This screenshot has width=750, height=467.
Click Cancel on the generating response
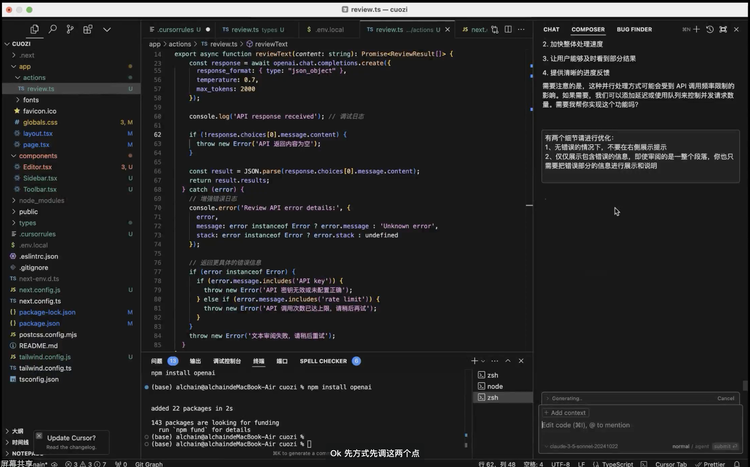pyautogui.click(x=726, y=398)
